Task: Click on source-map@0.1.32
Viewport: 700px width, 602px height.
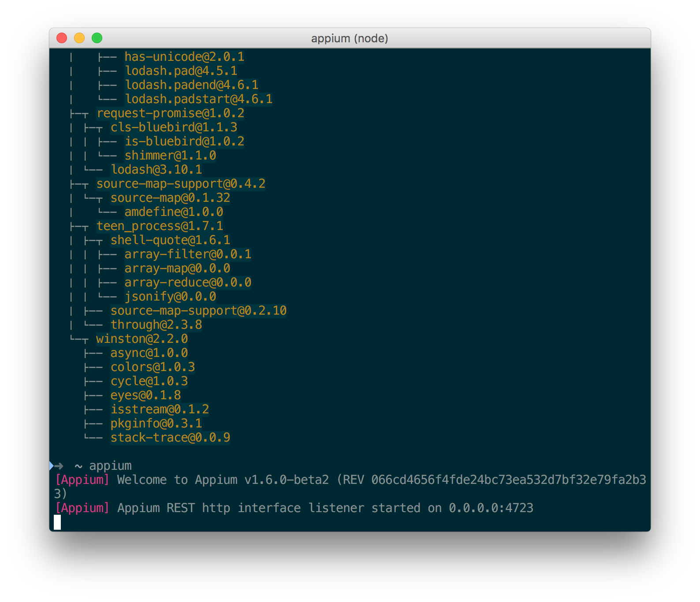Action: tap(171, 198)
